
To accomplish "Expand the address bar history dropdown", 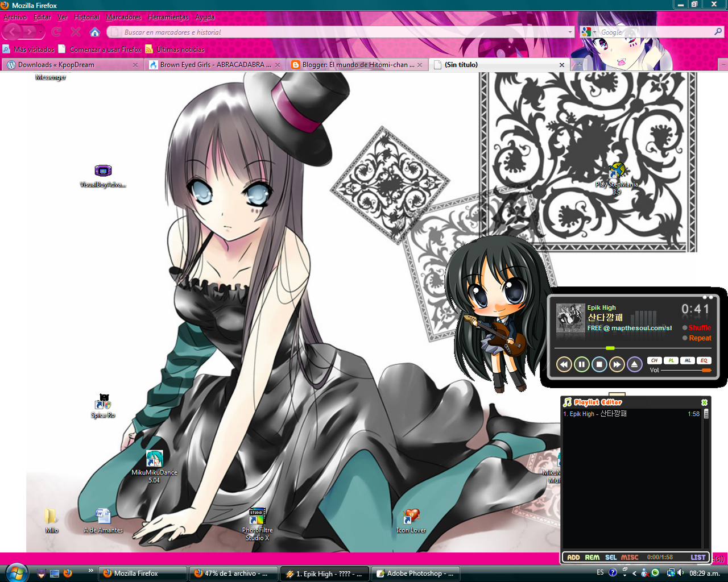I will (570, 32).
